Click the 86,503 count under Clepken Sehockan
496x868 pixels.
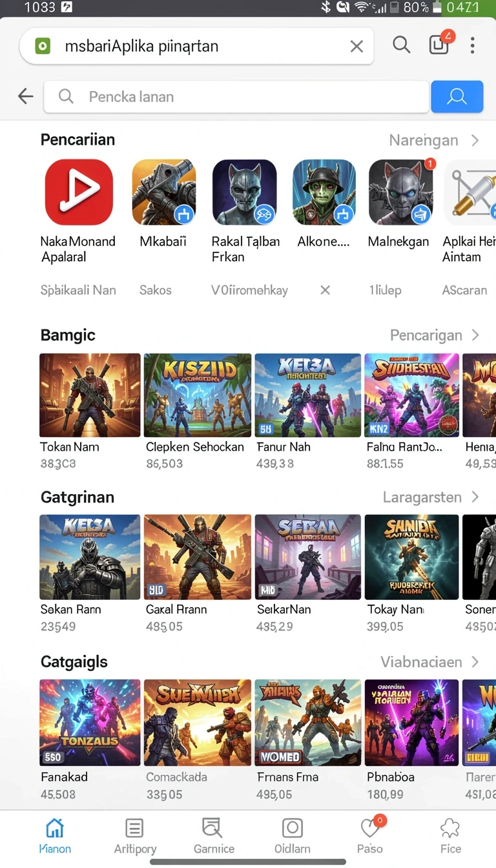tap(164, 463)
